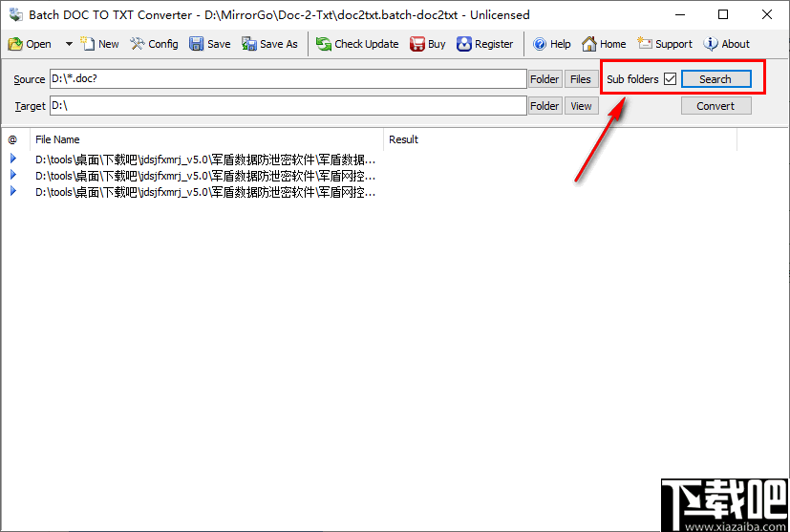The image size is (790, 532).
Task: Open the About dialog
Action: pos(727,44)
